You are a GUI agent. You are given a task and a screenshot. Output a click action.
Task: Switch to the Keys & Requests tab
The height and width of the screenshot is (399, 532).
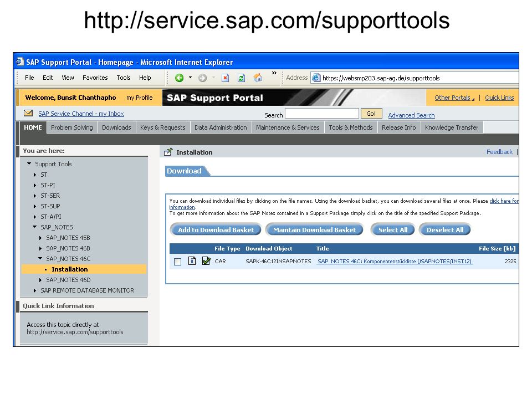(163, 127)
